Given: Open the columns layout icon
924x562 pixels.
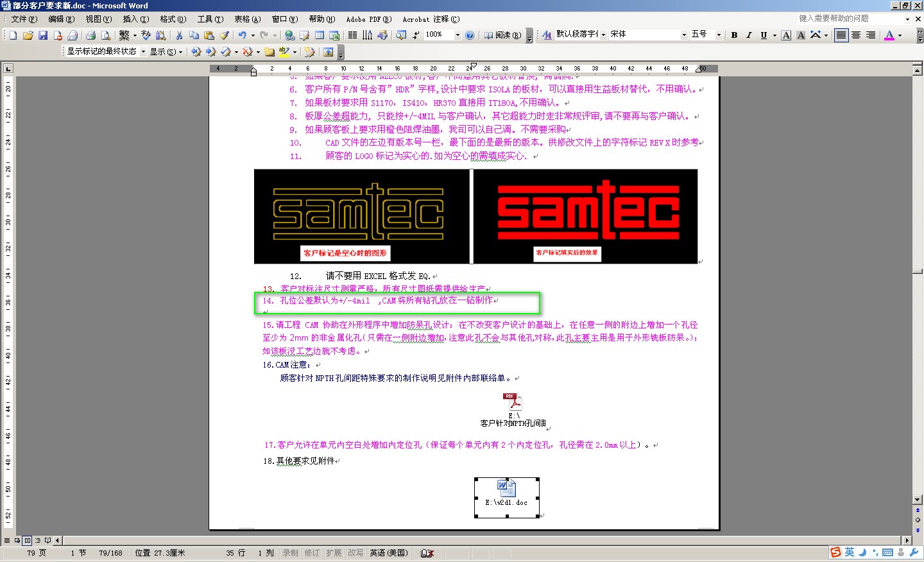Looking at the screenshot, I should pyautogui.click(x=352, y=35).
